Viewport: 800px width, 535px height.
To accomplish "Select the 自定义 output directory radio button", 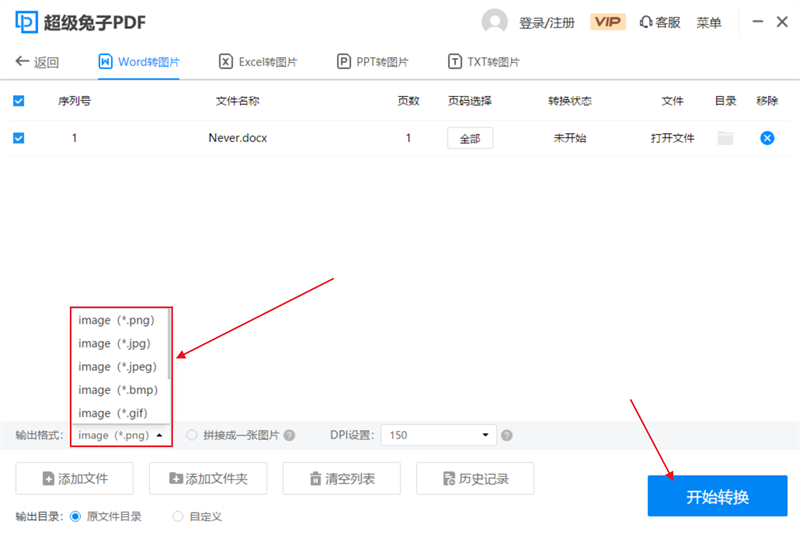I will 178,517.
